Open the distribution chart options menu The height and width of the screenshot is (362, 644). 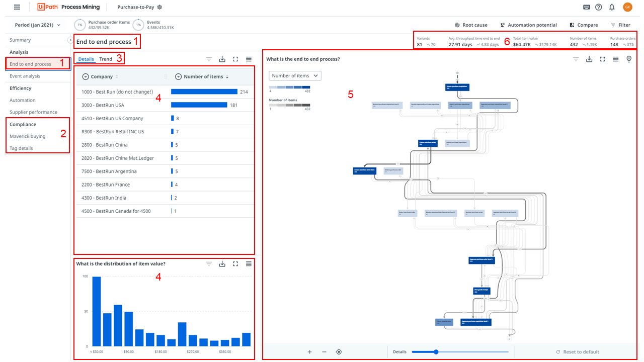[x=249, y=263]
